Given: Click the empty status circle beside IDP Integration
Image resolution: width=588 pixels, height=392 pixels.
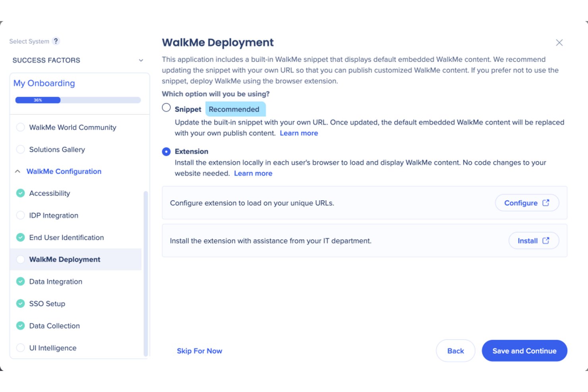Looking at the screenshot, I should [x=20, y=215].
